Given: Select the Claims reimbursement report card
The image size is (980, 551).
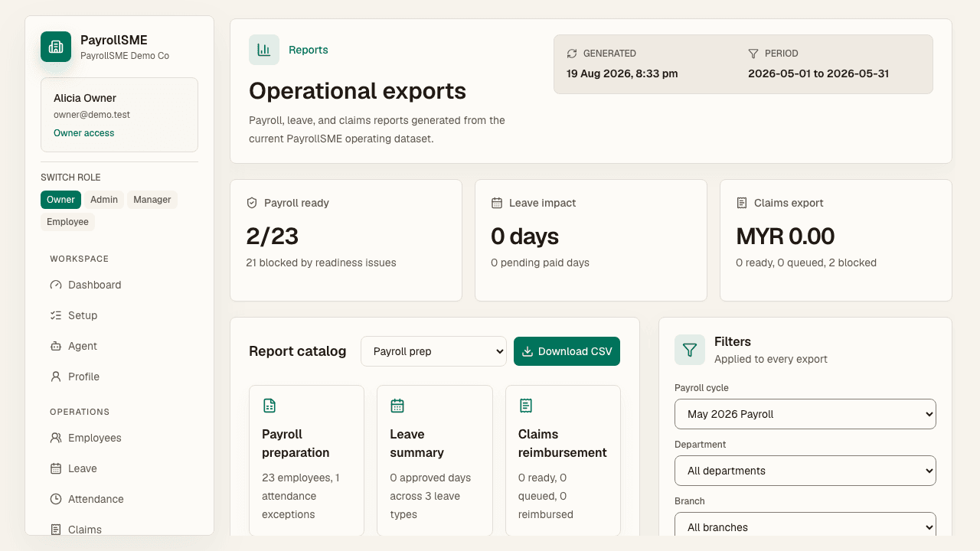Looking at the screenshot, I should point(563,461).
